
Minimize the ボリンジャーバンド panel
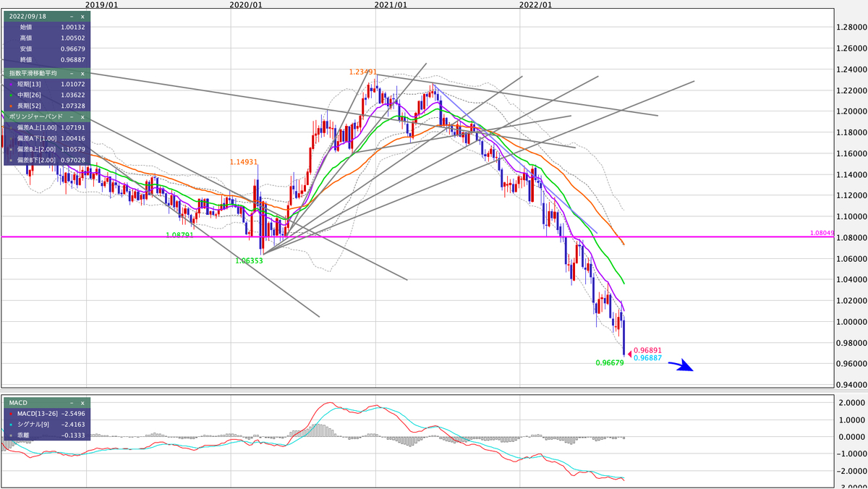click(x=72, y=116)
